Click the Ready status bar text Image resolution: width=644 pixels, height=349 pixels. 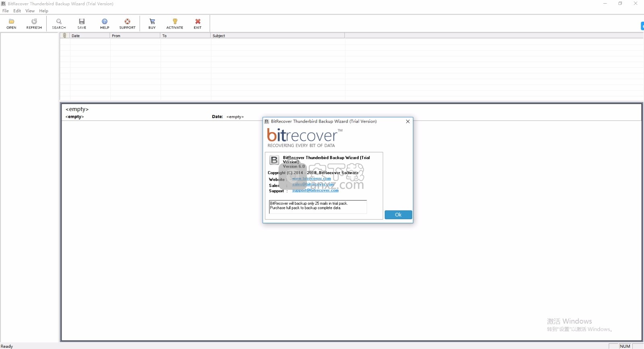tap(7, 346)
